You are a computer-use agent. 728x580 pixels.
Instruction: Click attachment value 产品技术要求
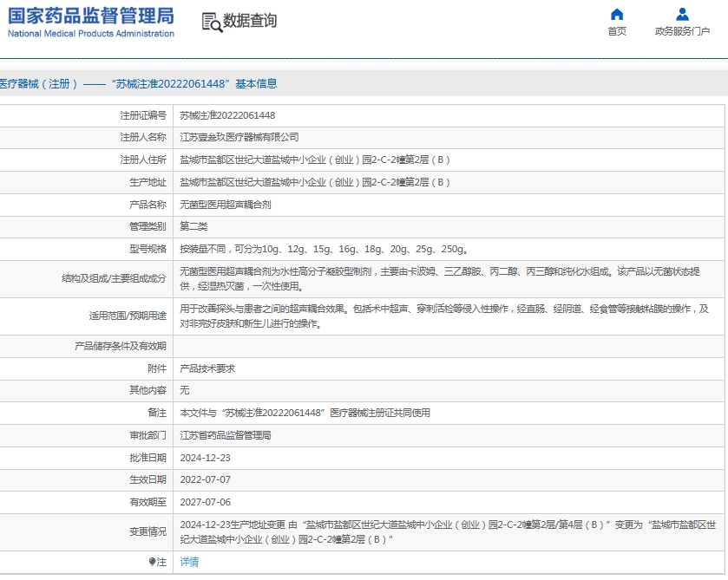pyautogui.click(x=207, y=368)
